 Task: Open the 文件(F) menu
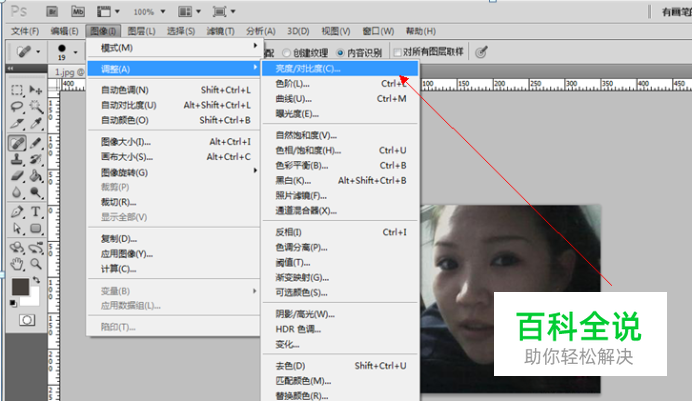(25, 31)
